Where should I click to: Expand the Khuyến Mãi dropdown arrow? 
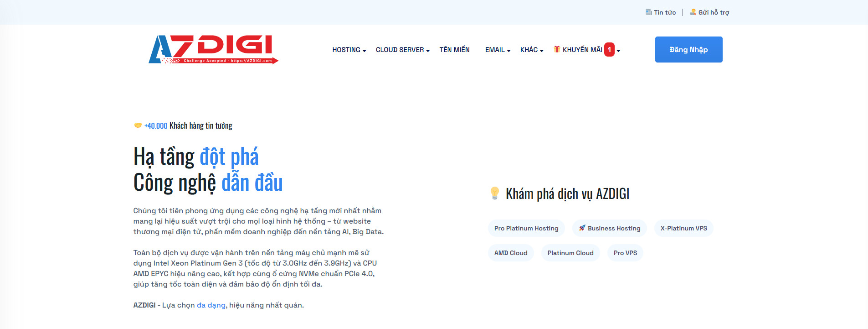[618, 51]
